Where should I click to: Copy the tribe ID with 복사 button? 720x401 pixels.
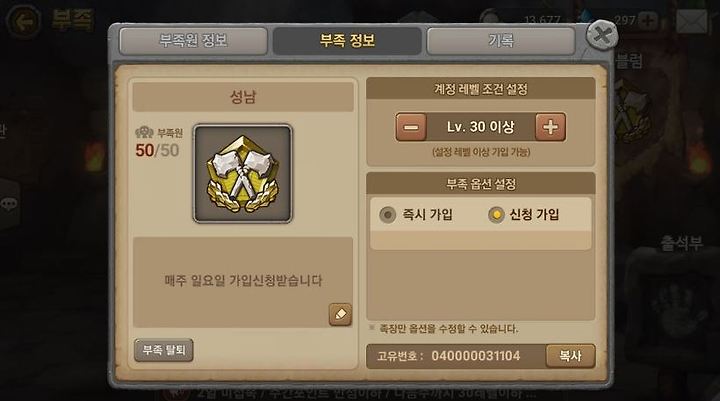pyautogui.click(x=570, y=356)
